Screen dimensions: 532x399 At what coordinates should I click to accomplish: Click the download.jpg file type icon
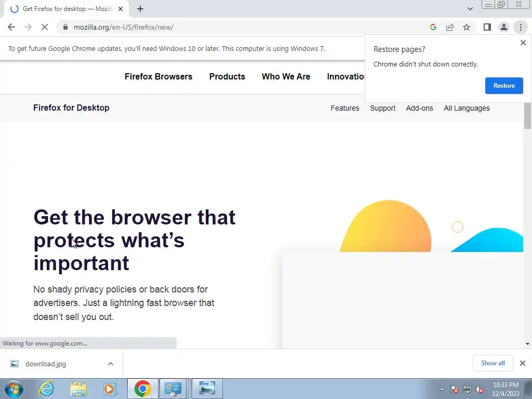point(14,364)
